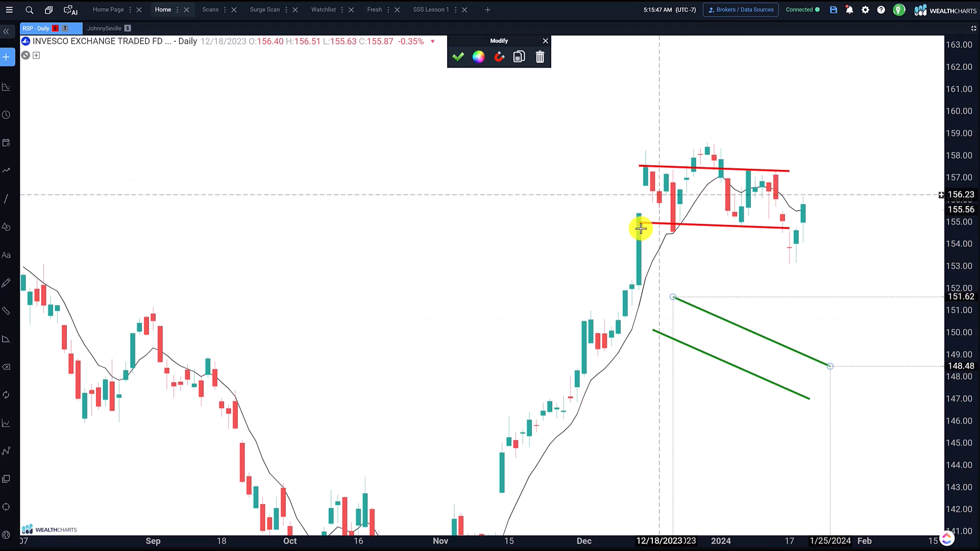Delete drawing with trash icon in Modify

point(540,57)
